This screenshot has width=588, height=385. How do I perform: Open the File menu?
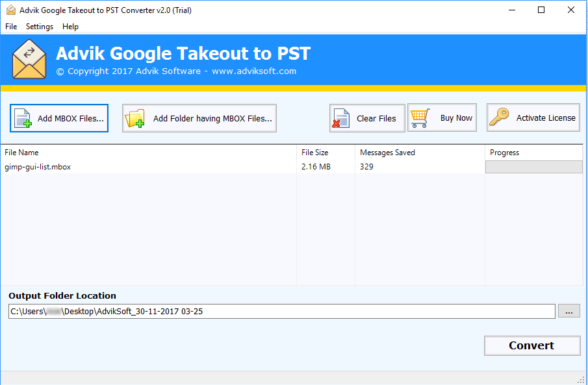click(11, 27)
